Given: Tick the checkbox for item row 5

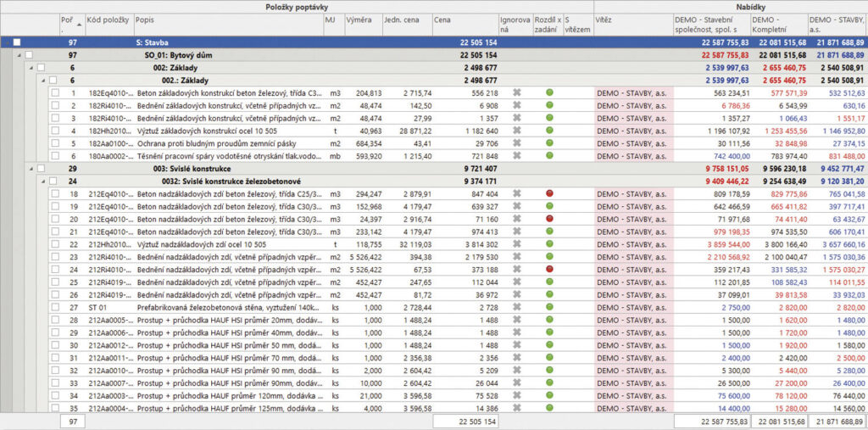Looking at the screenshot, I should coord(54,144).
